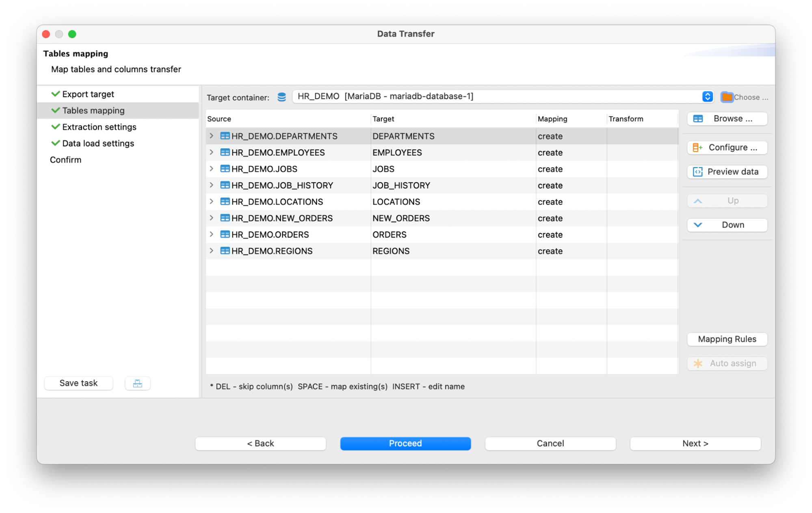The width and height of the screenshot is (812, 513).
Task: Click the icon button next to Save task
Action: (138, 383)
